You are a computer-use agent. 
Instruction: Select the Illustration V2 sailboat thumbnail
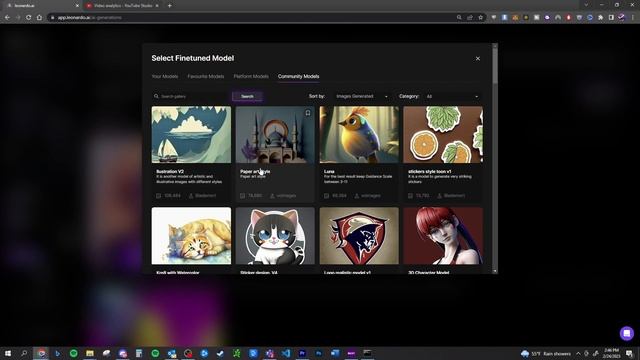191,135
